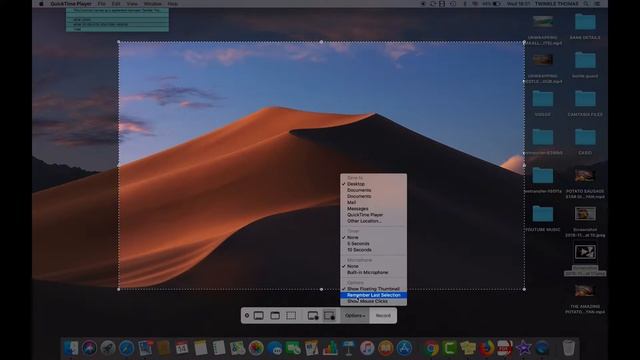Select POTATO SAUSAGE video file thumbnail
The width and height of the screenshot is (640, 360).
(585, 176)
